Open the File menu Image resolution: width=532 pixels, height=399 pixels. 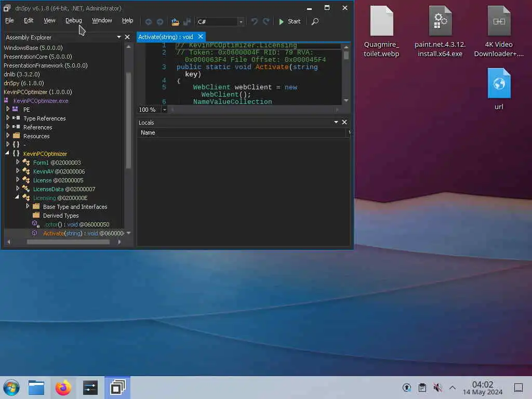pos(9,20)
